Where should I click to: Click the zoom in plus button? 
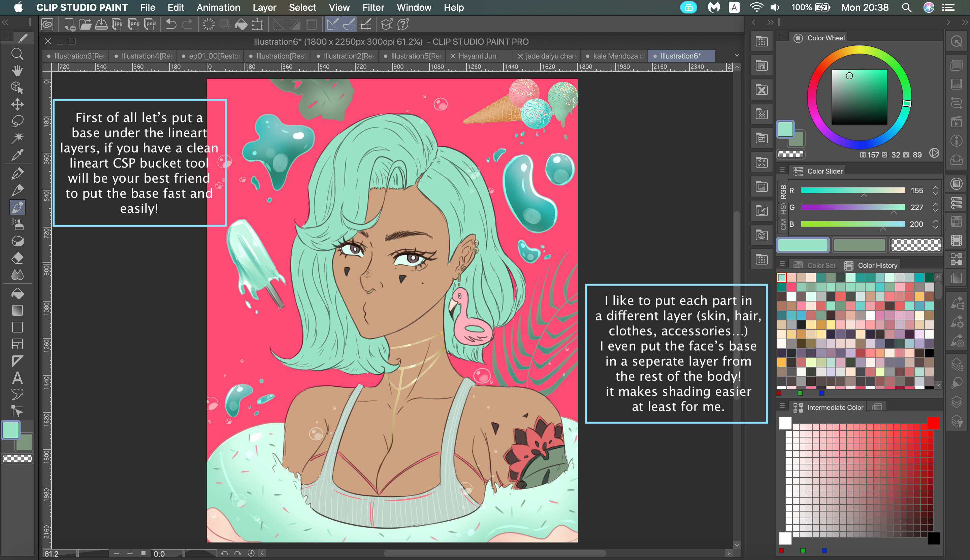[130, 554]
